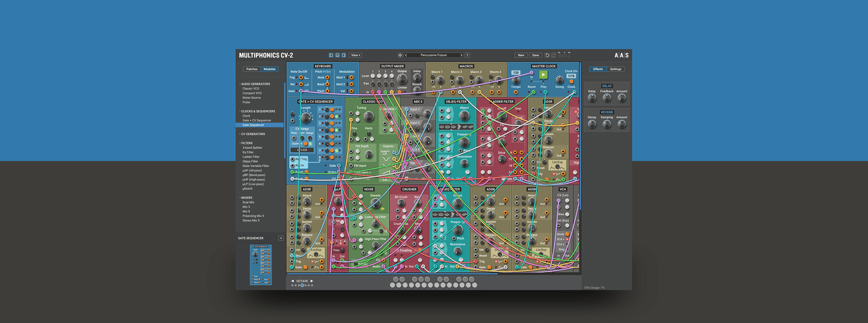Click the undo arrow icon
Image resolution: width=868 pixels, height=323 pixels.
pos(548,55)
